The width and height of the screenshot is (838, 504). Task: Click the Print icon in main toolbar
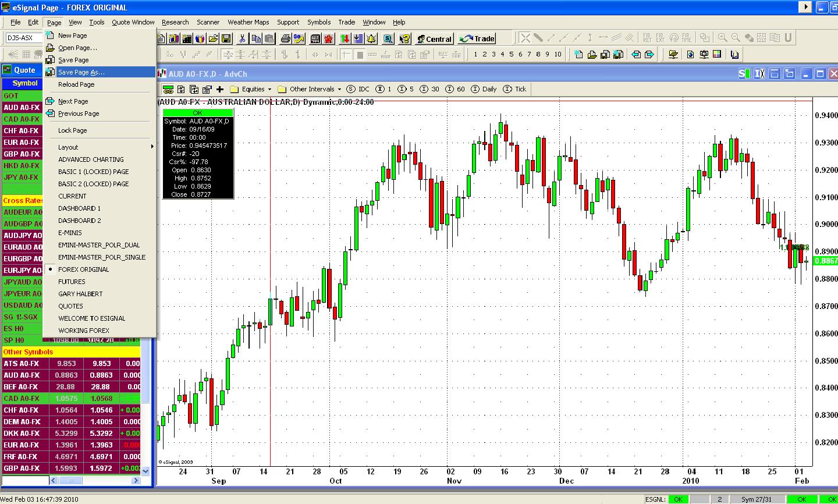[x=285, y=38]
